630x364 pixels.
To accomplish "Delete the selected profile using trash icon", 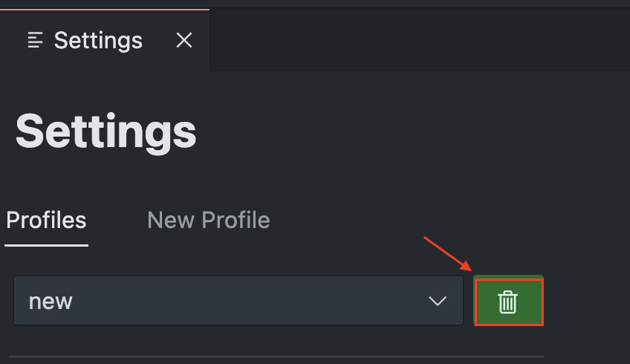I will point(508,302).
